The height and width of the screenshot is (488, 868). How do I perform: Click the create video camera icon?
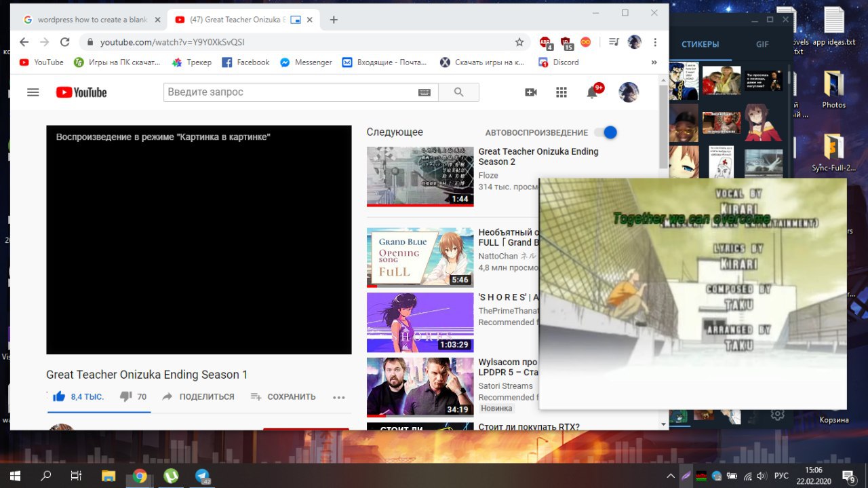coord(531,92)
